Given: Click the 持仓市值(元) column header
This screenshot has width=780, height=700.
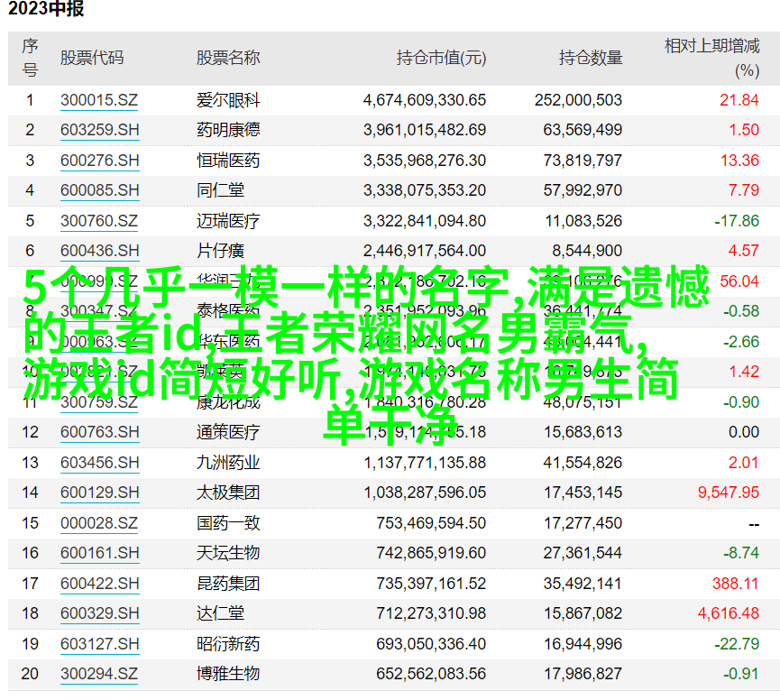Looking at the screenshot, I should (x=441, y=58).
